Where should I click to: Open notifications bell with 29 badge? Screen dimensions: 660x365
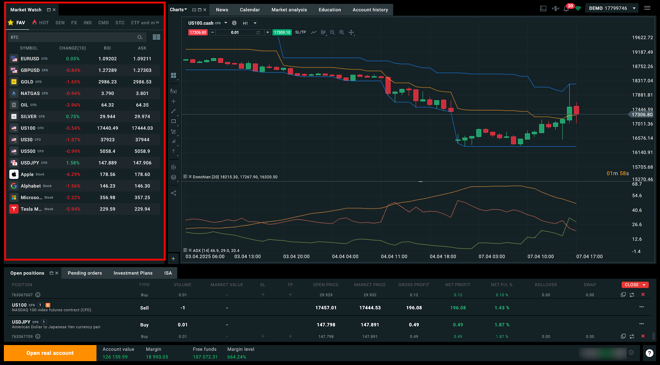pyautogui.click(x=567, y=8)
